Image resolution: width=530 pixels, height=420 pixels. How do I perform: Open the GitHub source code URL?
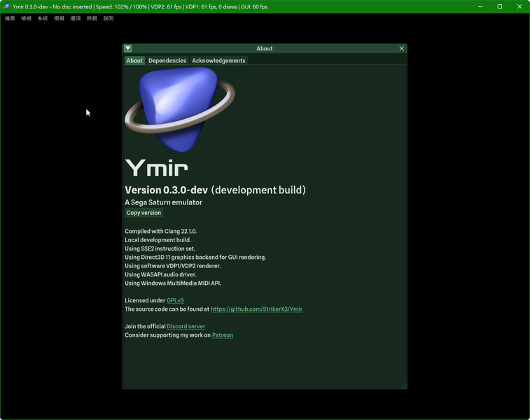[x=256, y=309]
